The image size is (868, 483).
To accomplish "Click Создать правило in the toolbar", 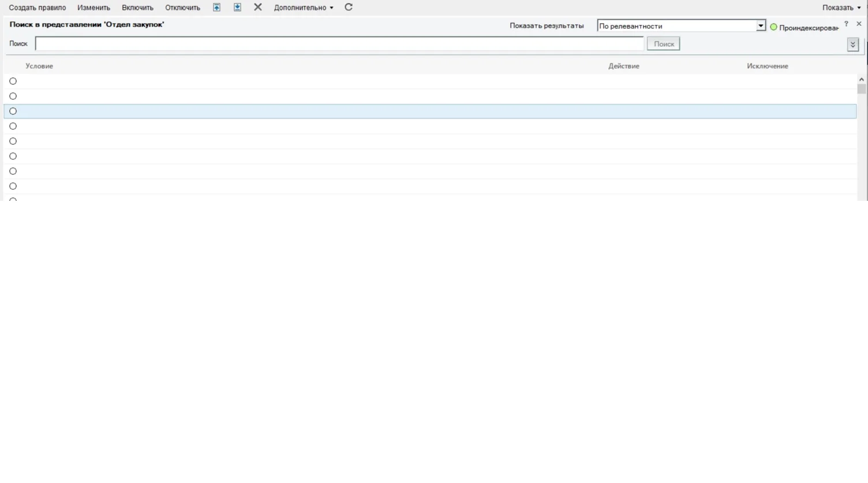I will [38, 8].
